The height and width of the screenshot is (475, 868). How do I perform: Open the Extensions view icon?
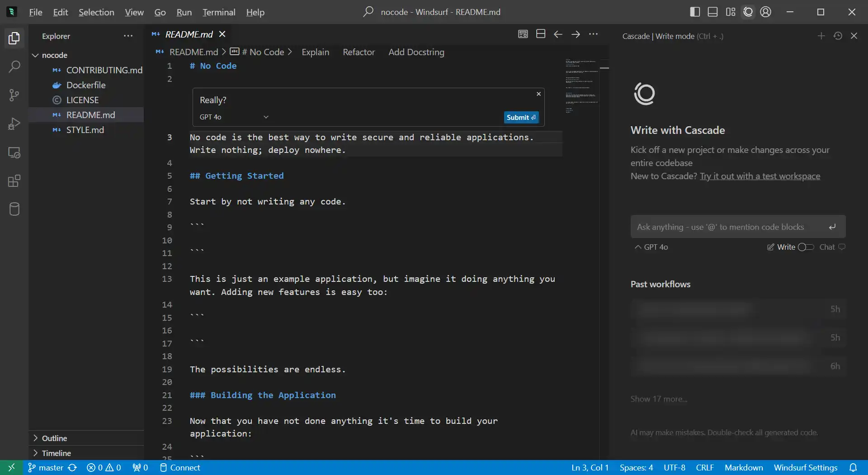(x=14, y=181)
